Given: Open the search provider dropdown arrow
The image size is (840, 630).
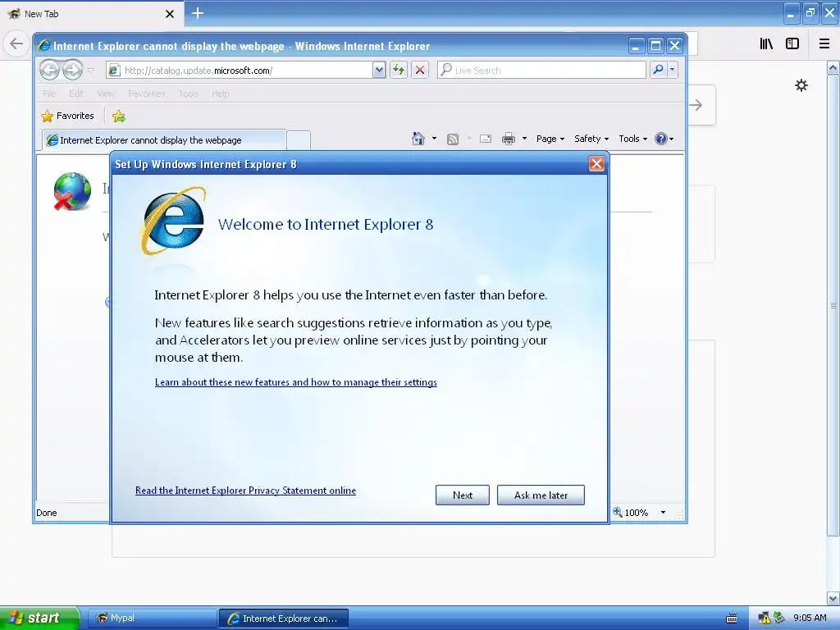Looking at the screenshot, I should point(673,70).
